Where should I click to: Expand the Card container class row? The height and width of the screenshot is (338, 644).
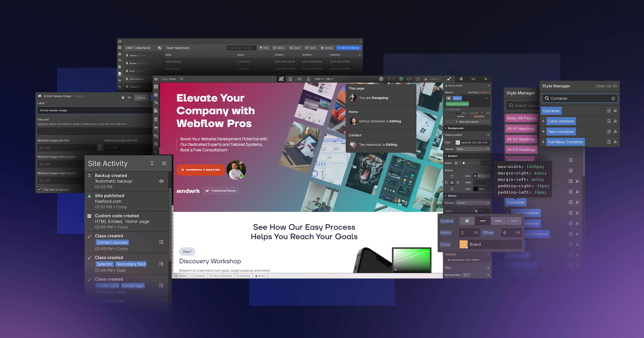543,121
